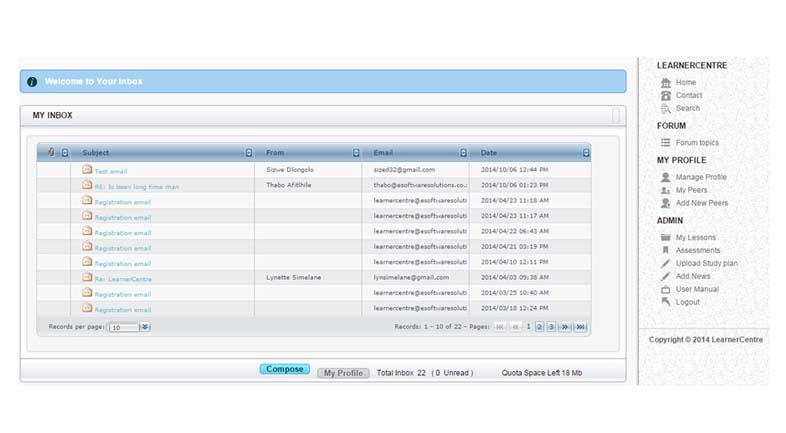Screen dimensions: 786x433
Task: Click the Search magnifier icon in sidebar
Action: (x=666, y=108)
